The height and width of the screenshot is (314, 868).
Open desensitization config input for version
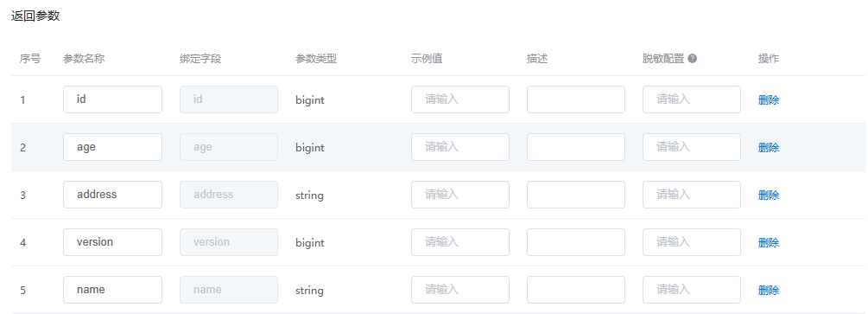[692, 242]
